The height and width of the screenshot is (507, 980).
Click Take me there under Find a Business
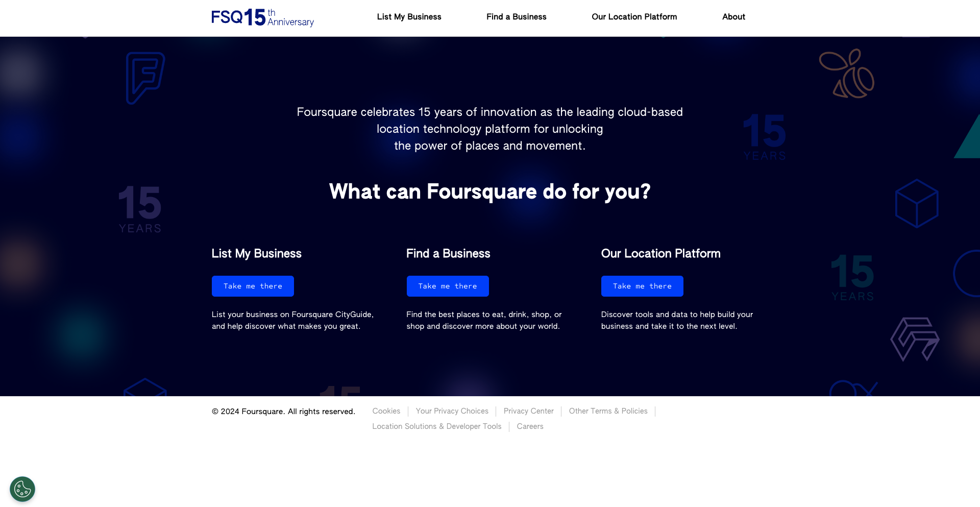(x=448, y=286)
